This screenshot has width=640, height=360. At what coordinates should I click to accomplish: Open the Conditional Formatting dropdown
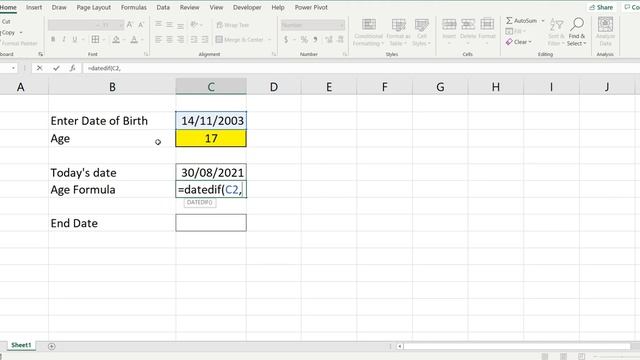(369, 32)
